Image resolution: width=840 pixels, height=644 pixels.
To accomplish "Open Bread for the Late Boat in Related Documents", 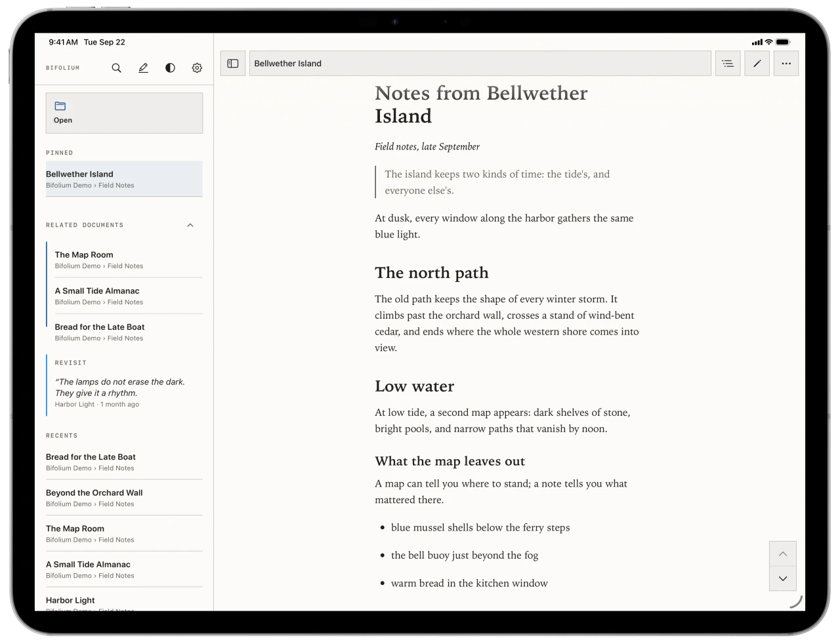I will click(129, 332).
